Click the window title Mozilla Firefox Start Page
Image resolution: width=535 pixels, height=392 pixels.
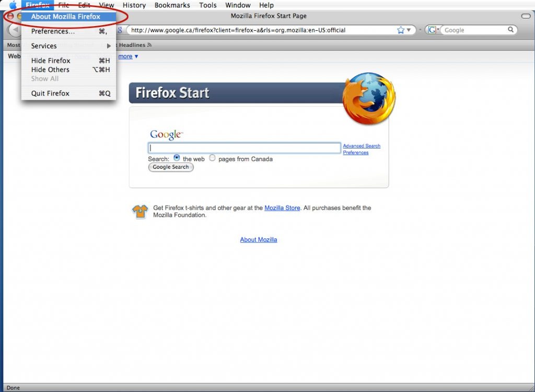(x=269, y=16)
